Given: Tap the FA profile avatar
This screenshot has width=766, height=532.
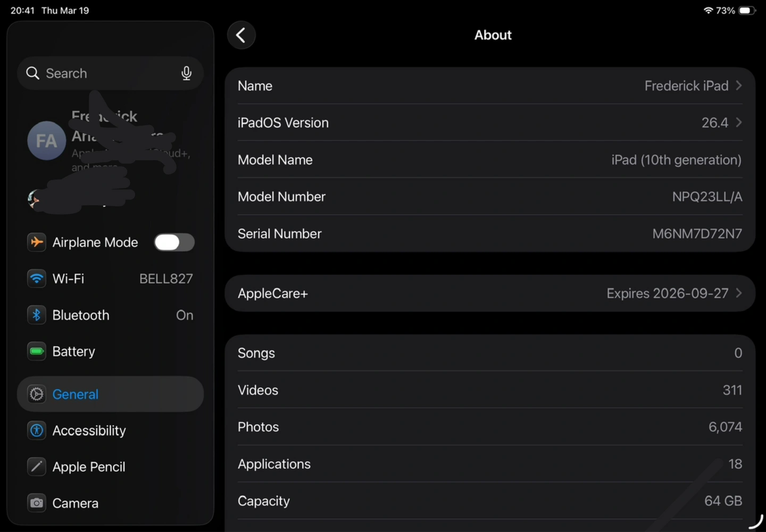Looking at the screenshot, I should pyautogui.click(x=46, y=141).
